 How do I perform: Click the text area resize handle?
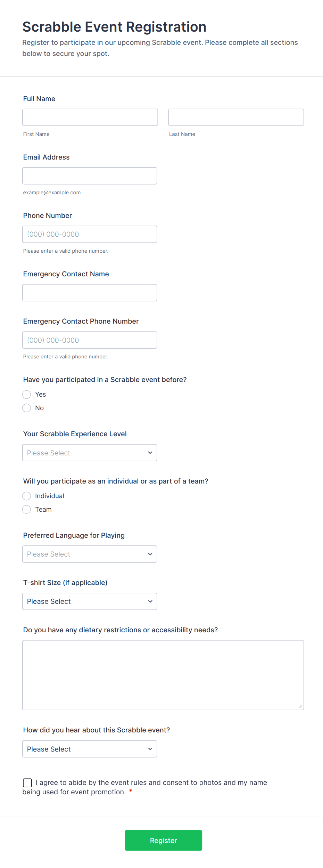pyautogui.click(x=300, y=706)
